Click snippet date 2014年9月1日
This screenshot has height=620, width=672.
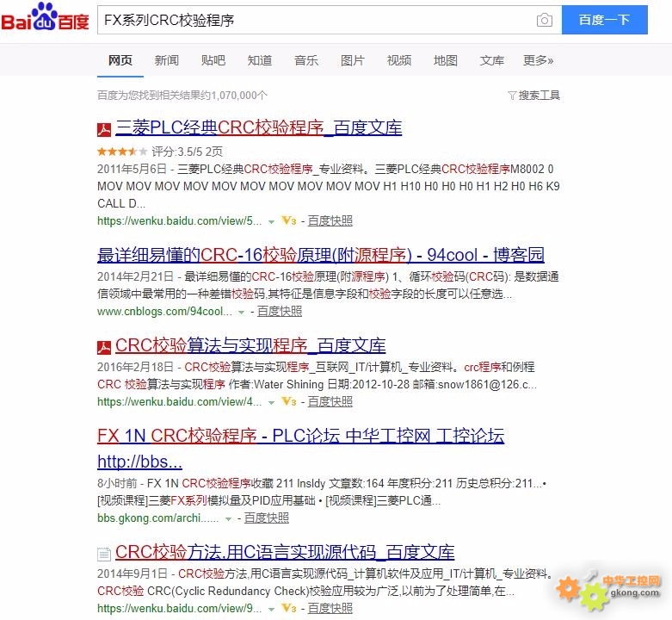point(132,573)
